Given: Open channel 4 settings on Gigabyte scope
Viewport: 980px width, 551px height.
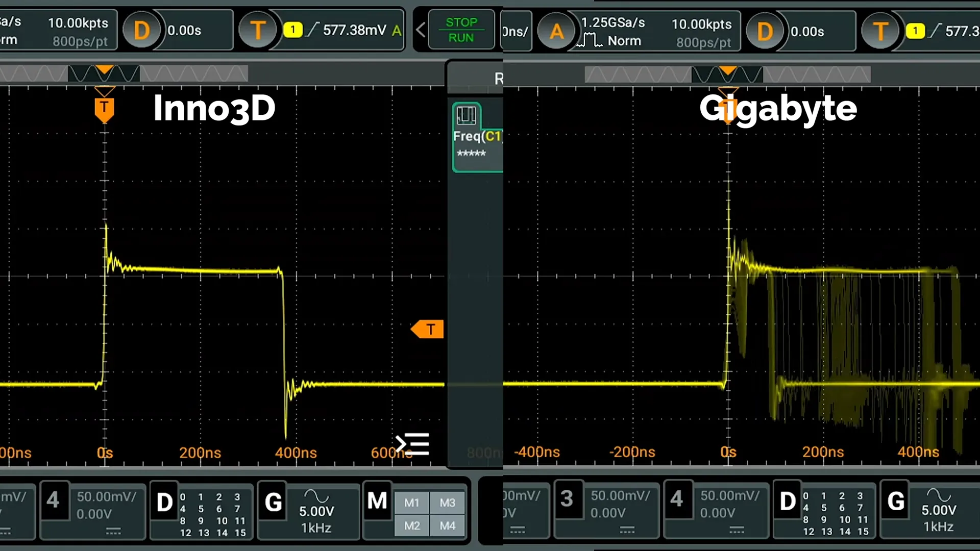Looking at the screenshot, I should tap(716, 509).
